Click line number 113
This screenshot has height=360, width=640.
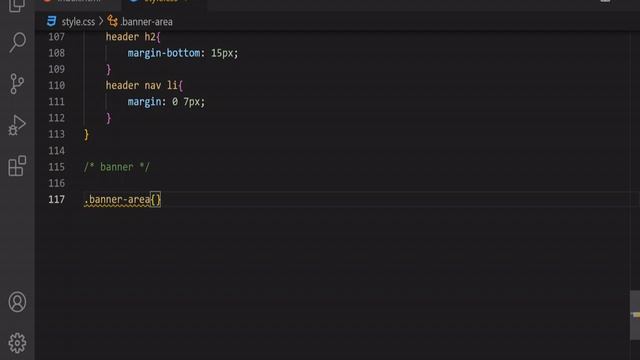click(56, 134)
